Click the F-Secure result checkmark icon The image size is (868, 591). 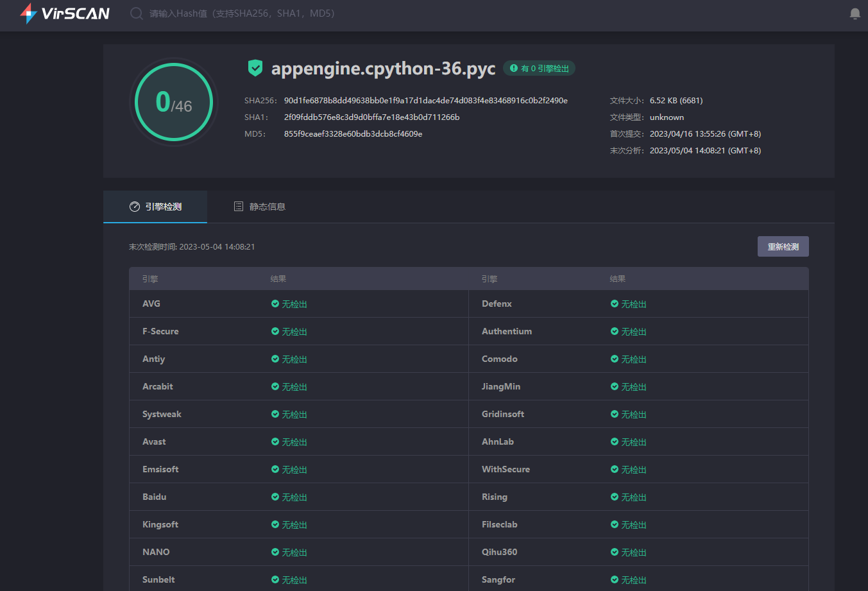click(275, 331)
